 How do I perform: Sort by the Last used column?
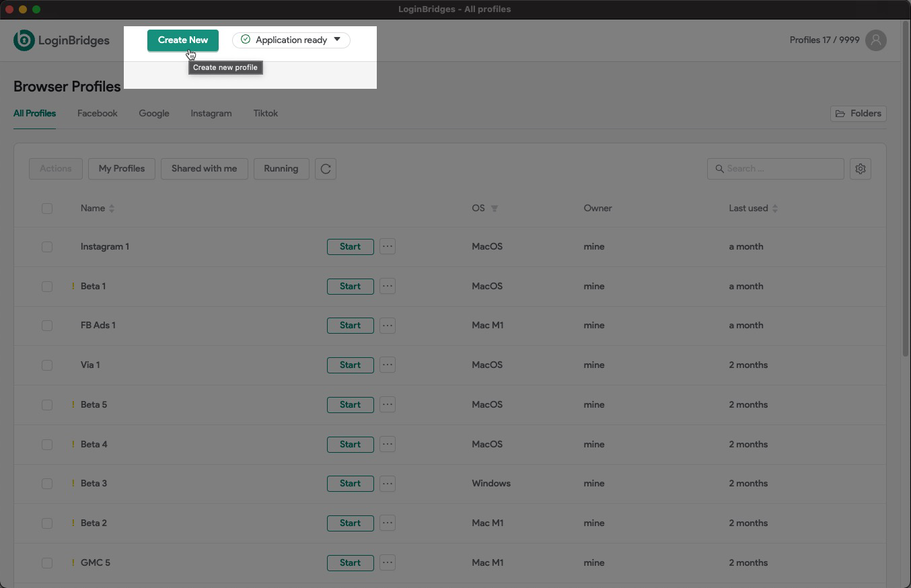(774, 209)
